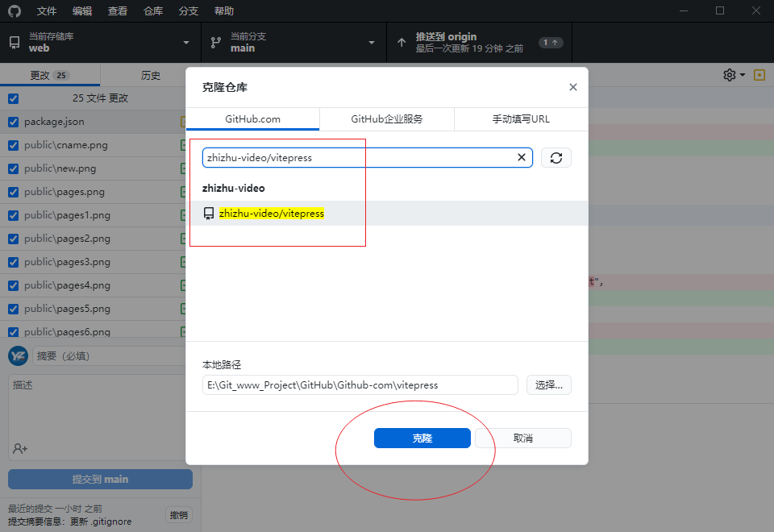Viewport: 774px width, 532px height.
Task: Click the push arrow icon for origin
Action: pyautogui.click(x=402, y=43)
